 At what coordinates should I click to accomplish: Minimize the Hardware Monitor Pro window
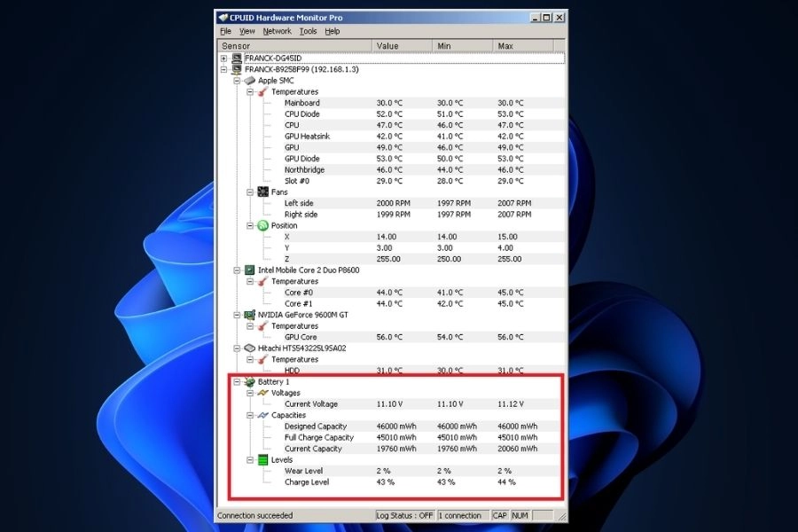click(535, 18)
